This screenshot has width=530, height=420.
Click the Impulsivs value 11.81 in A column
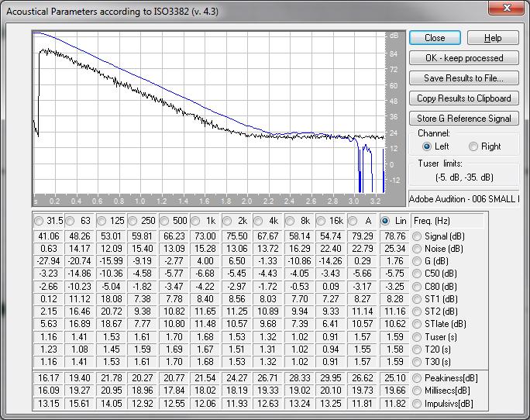click(x=363, y=404)
